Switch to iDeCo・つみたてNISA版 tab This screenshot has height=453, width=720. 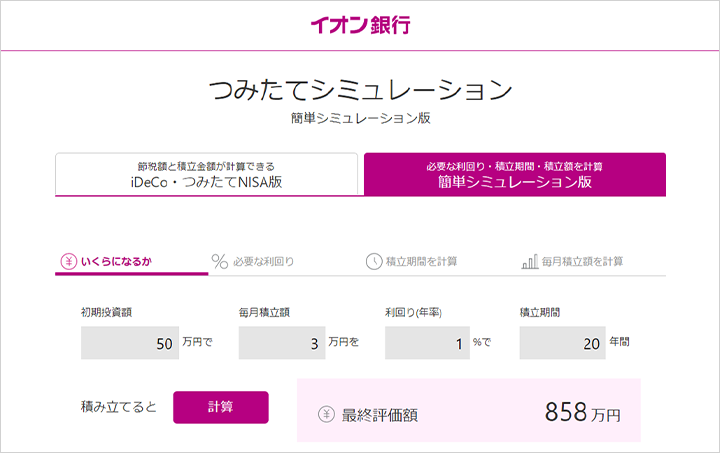(206, 175)
